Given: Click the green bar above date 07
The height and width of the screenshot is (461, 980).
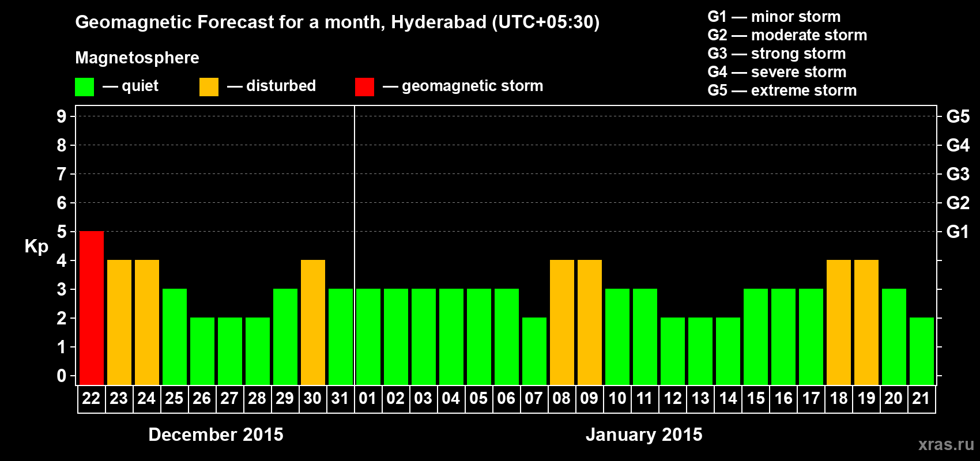Looking at the screenshot, I should pyautogui.click(x=534, y=352).
